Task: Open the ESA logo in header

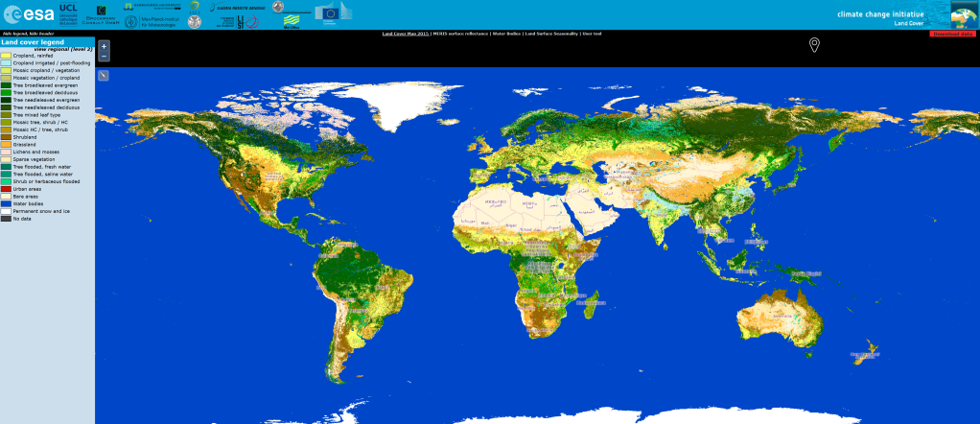Action: click(27, 14)
